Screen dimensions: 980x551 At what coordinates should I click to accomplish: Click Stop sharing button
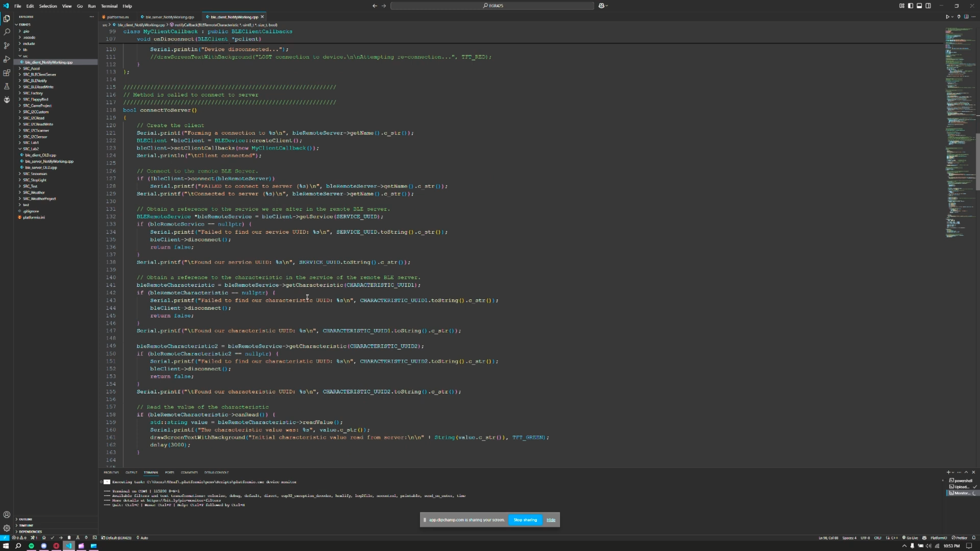pyautogui.click(x=525, y=520)
